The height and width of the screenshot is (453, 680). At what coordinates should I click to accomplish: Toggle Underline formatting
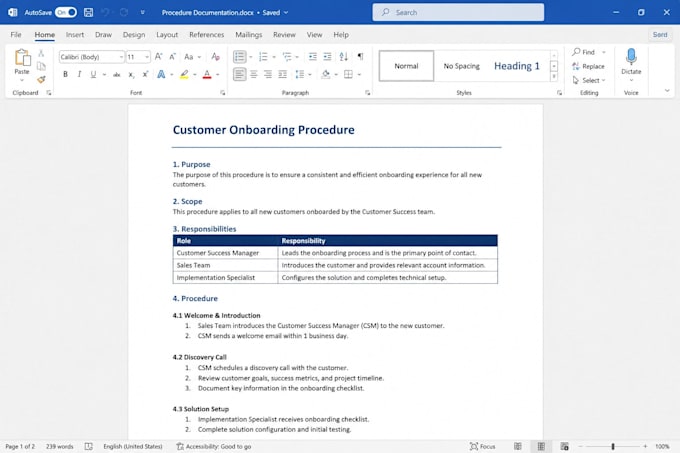point(93,75)
